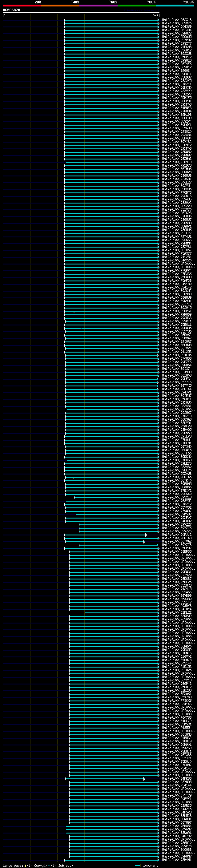The width and height of the screenshot is (197, 868).
Task: Choose the UniRef100_B9SXU8 entry
Action: 177,54
